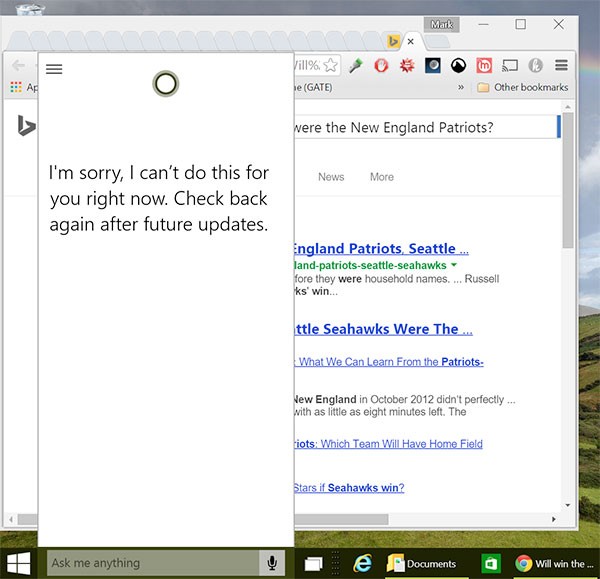Viewport: 600px width, 579px height.
Task: Bookmark this page with the star icon
Action: coord(330,65)
